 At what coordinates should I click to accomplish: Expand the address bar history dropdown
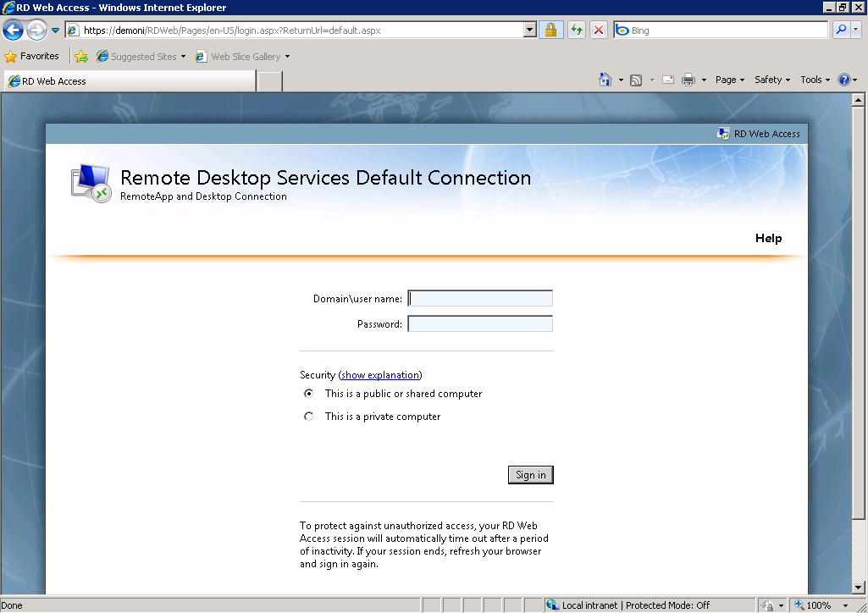(530, 30)
